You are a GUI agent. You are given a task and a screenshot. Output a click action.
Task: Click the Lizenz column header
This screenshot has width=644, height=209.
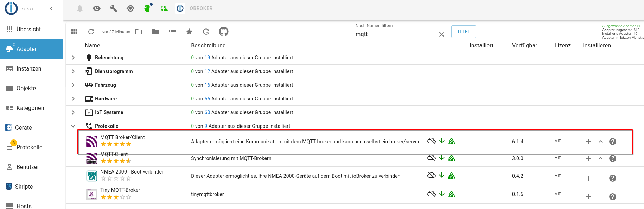(563, 45)
